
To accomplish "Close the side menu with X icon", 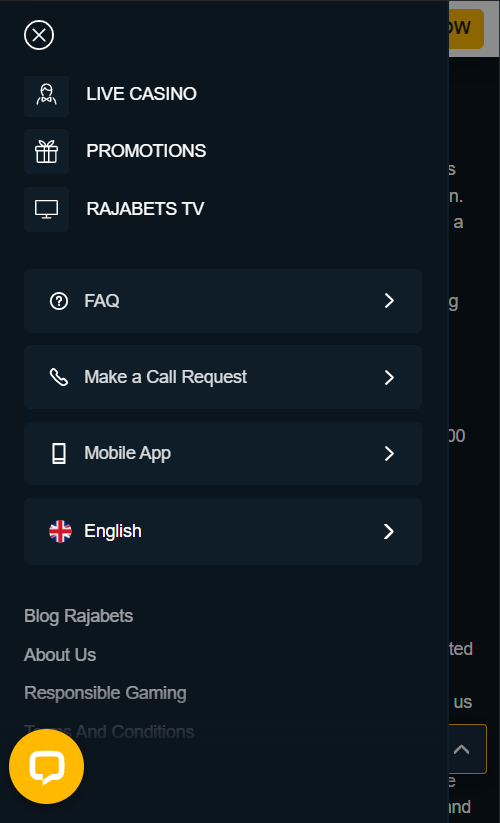I will tap(39, 35).
